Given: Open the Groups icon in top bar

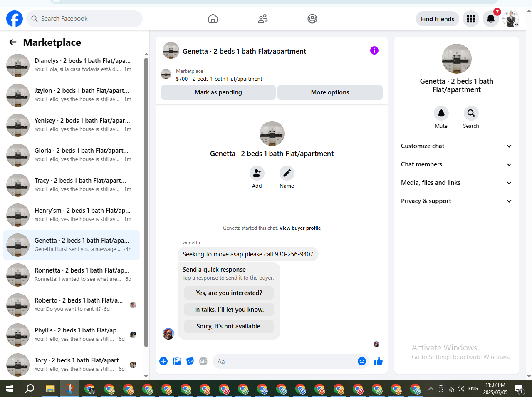Looking at the screenshot, I should point(312,19).
